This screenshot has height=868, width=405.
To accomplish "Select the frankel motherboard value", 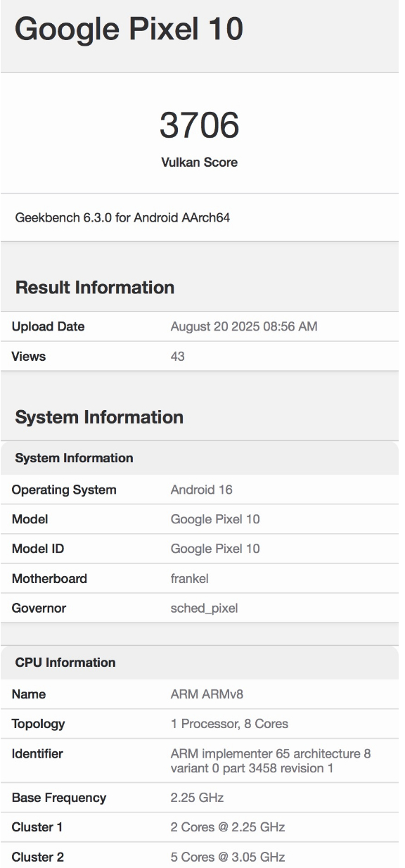I will pos(190,579).
